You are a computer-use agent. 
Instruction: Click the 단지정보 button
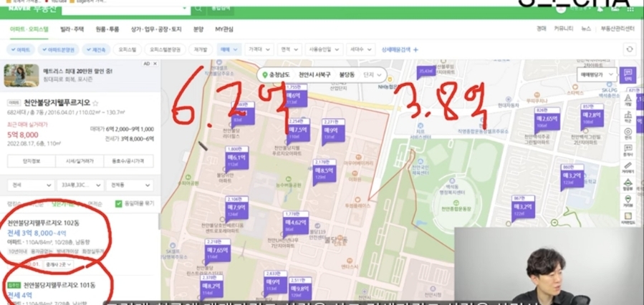(x=32, y=161)
